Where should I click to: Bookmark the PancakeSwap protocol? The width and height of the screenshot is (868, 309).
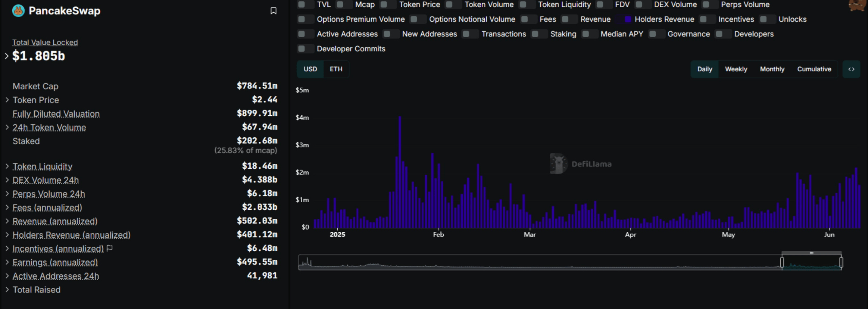[273, 11]
